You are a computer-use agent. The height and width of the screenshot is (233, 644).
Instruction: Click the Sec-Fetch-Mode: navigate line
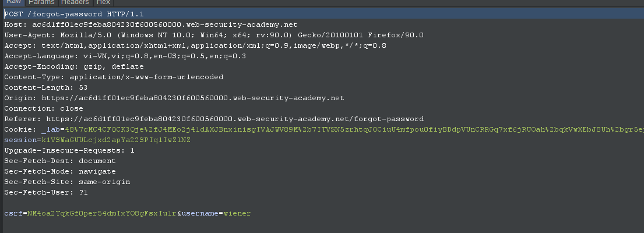[x=59, y=171]
